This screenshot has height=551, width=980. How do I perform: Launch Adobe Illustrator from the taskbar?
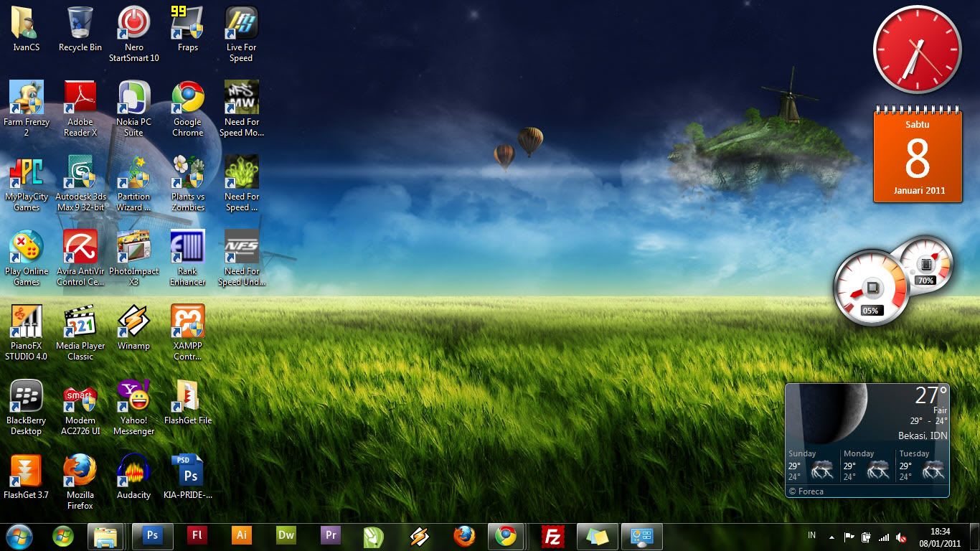tap(242, 537)
